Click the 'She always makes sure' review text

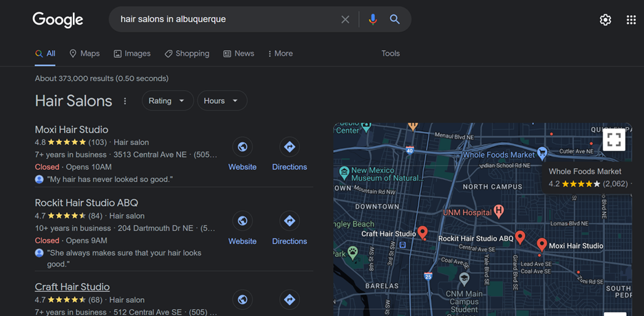click(124, 258)
